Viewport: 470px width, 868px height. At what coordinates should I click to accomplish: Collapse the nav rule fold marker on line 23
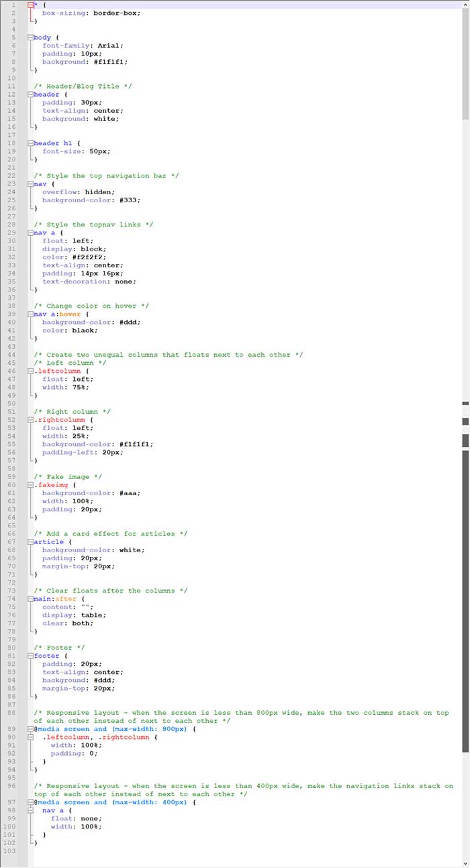pyautogui.click(x=30, y=184)
